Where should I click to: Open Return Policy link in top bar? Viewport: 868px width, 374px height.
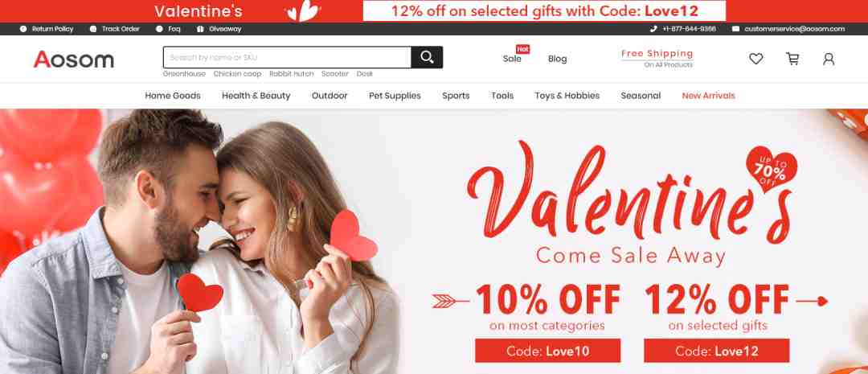pyautogui.click(x=47, y=29)
